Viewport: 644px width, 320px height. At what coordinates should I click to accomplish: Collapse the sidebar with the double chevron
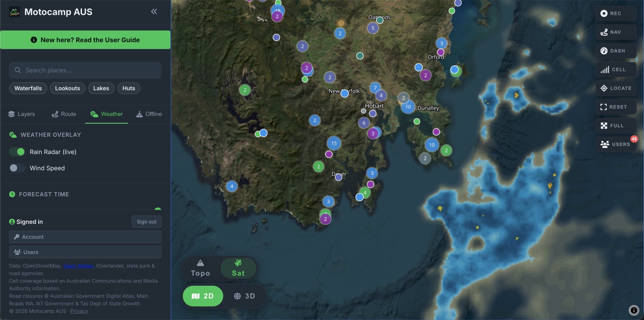point(154,12)
